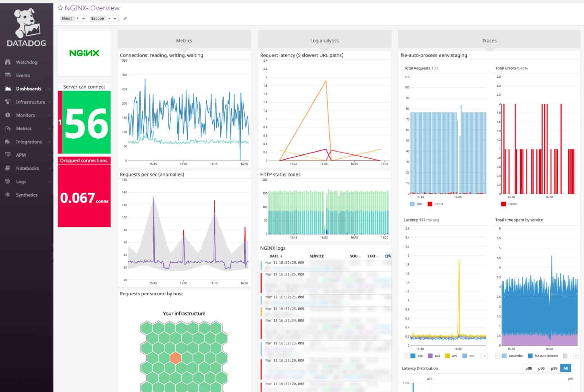Click the Metrics gauge icon
This screenshot has height=392, width=584.
(x=8, y=128)
